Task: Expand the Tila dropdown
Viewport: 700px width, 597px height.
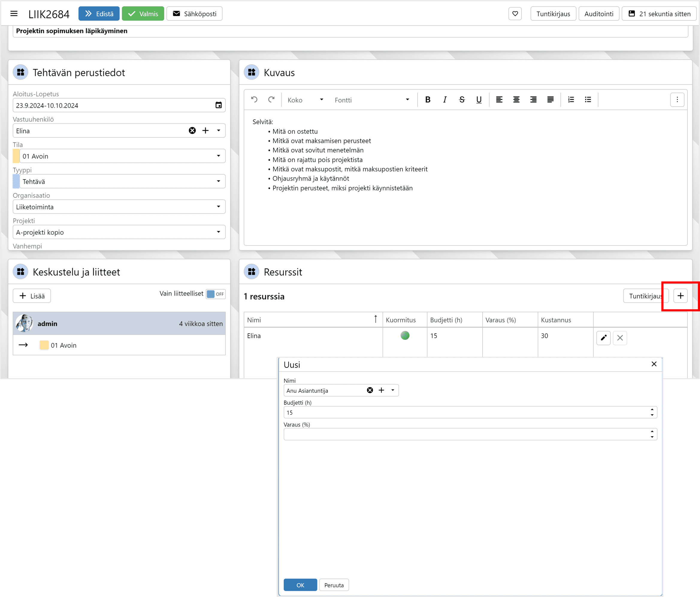Action: pyautogui.click(x=219, y=156)
